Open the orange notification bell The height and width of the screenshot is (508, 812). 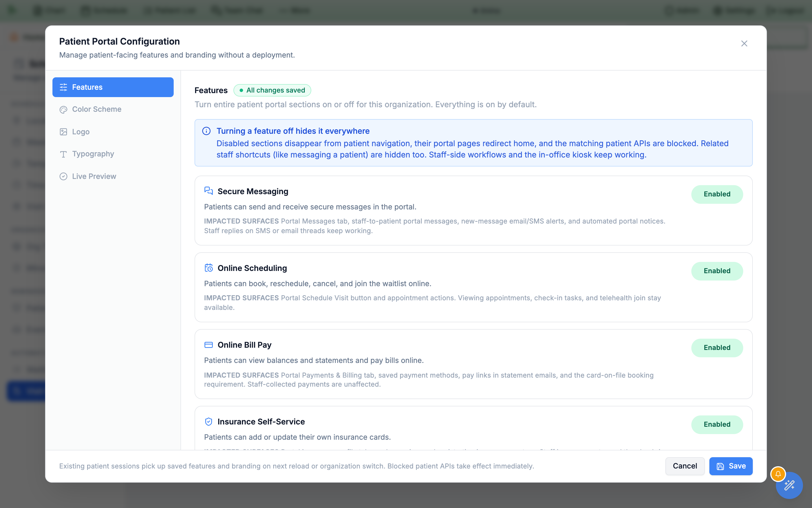coord(778,474)
